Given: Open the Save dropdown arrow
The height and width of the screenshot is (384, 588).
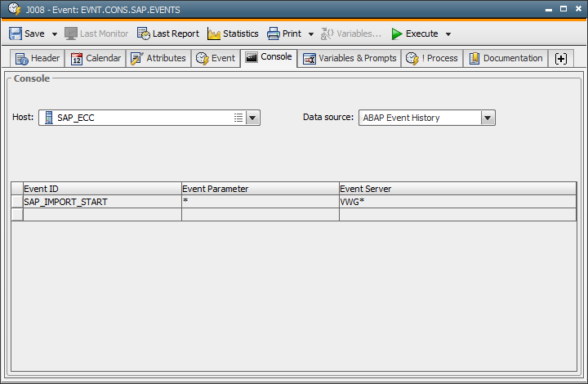Looking at the screenshot, I should coord(55,34).
